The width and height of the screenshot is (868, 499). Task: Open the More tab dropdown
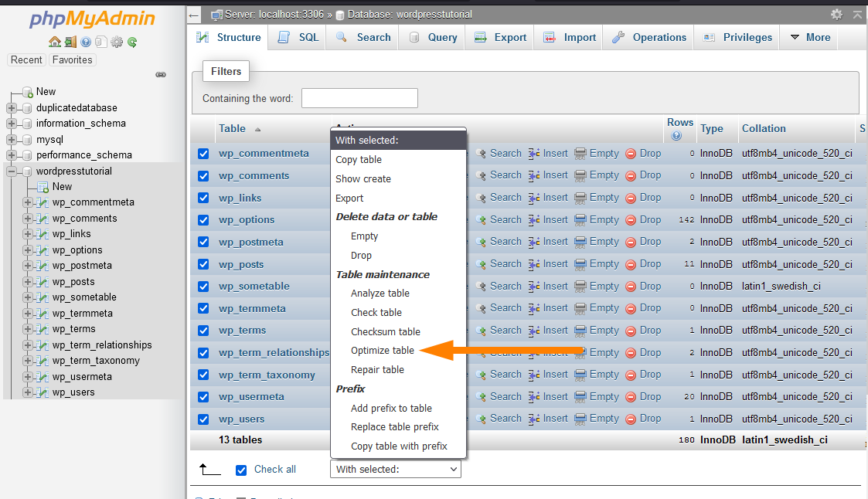click(811, 37)
